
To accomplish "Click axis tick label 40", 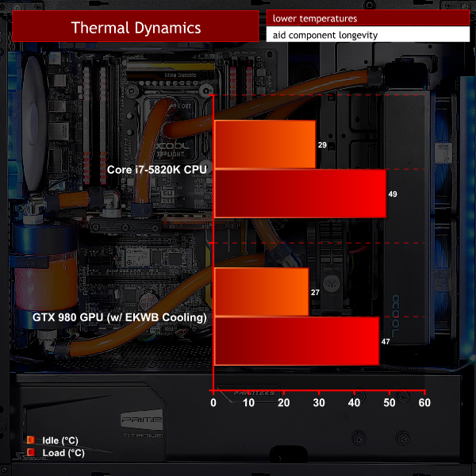I will click(354, 402).
